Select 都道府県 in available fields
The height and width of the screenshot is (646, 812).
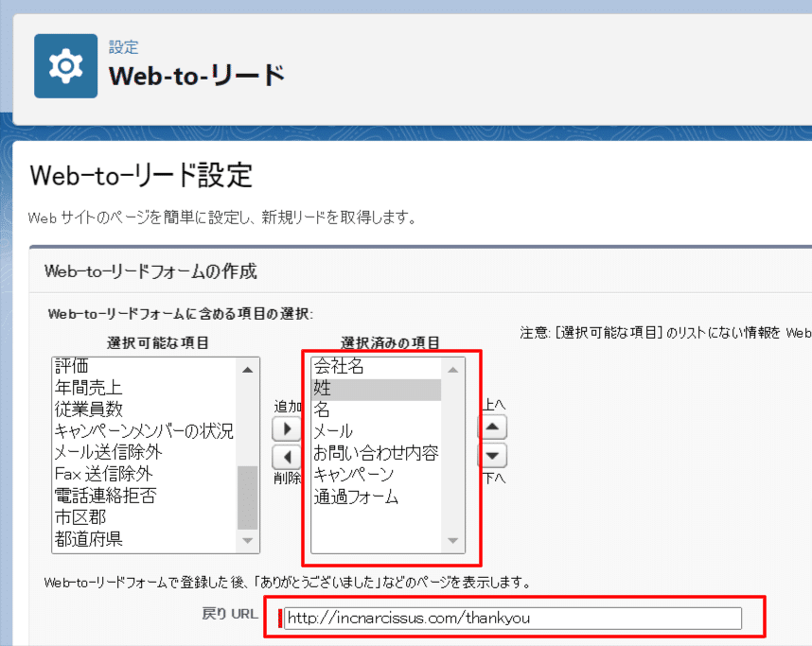145,539
